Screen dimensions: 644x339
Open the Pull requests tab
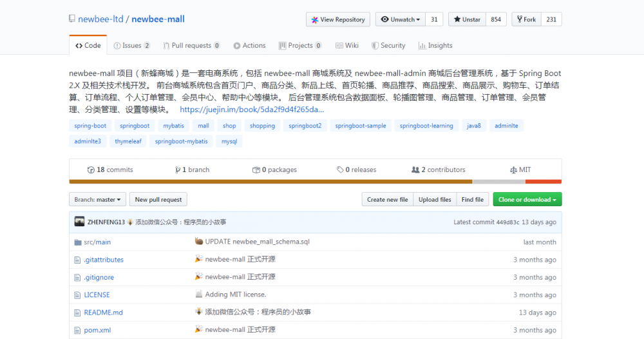(191, 45)
